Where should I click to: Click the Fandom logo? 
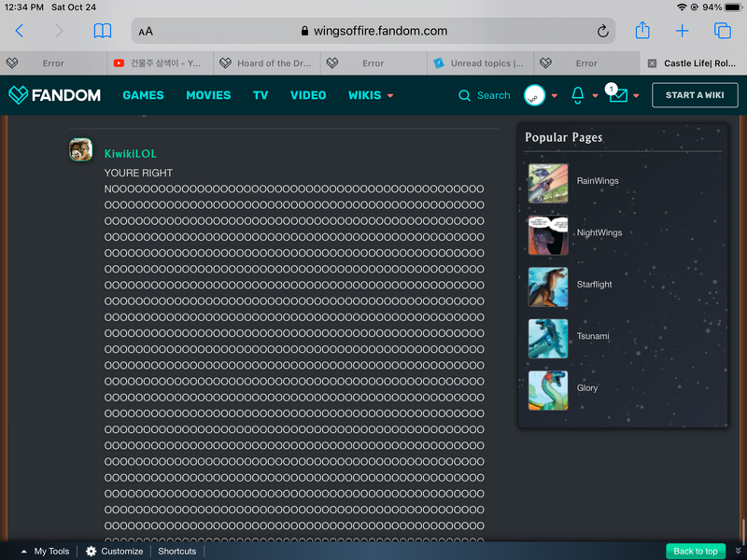tap(54, 95)
